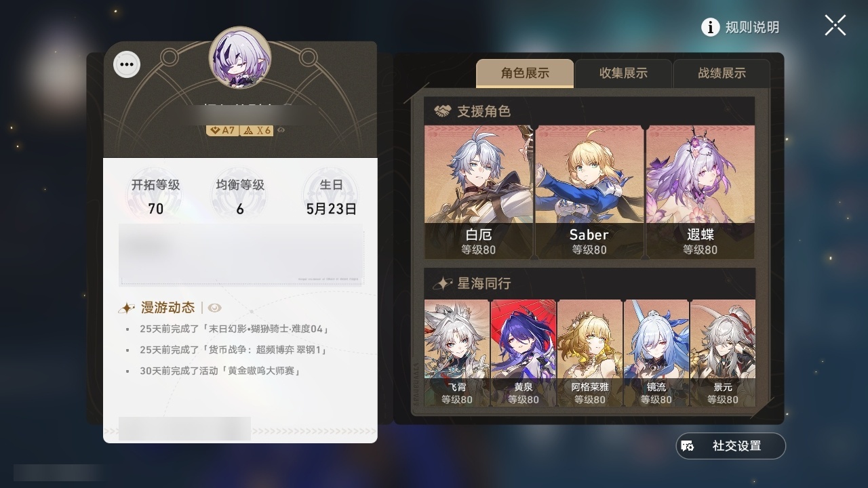
Task: Toggle visibility eye next to 漫游动态
Action: pos(214,308)
